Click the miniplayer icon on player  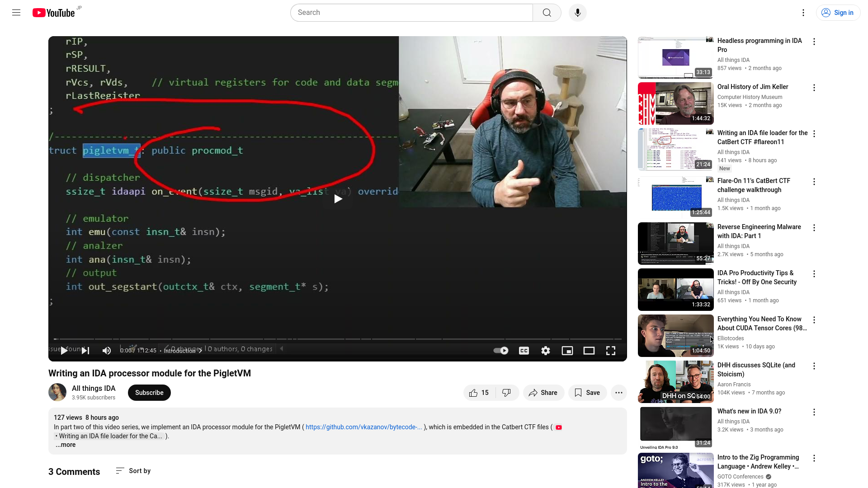coord(567,350)
